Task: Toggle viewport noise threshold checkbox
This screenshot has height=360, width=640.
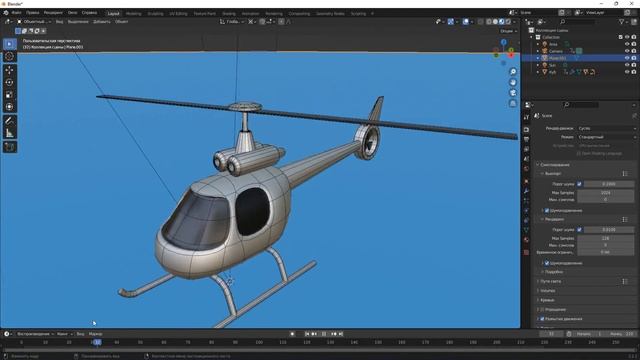Action: [x=579, y=184]
